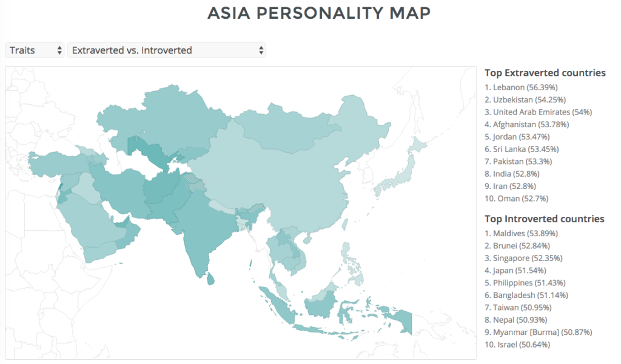
Task: Click Sri Lanka in the extraverted list
Action: pyautogui.click(x=523, y=149)
